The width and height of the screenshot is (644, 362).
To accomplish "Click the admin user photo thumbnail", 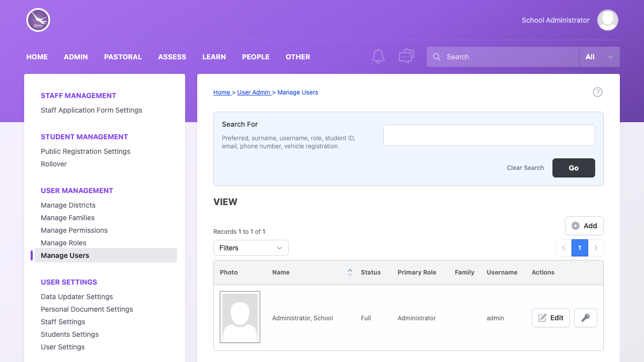I will 240,317.
